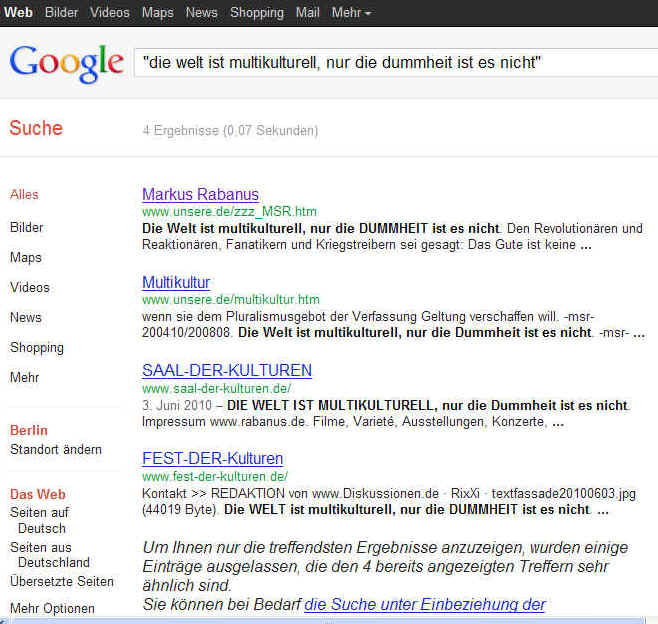This screenshot has width=658, height=624.
Task: Open the SAAL-DER-KULTUREN search result
Action: (227, 371)
